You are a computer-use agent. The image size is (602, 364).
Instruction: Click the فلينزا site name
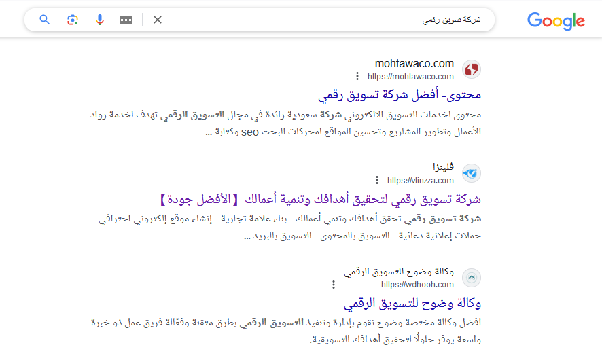(444, 167)
